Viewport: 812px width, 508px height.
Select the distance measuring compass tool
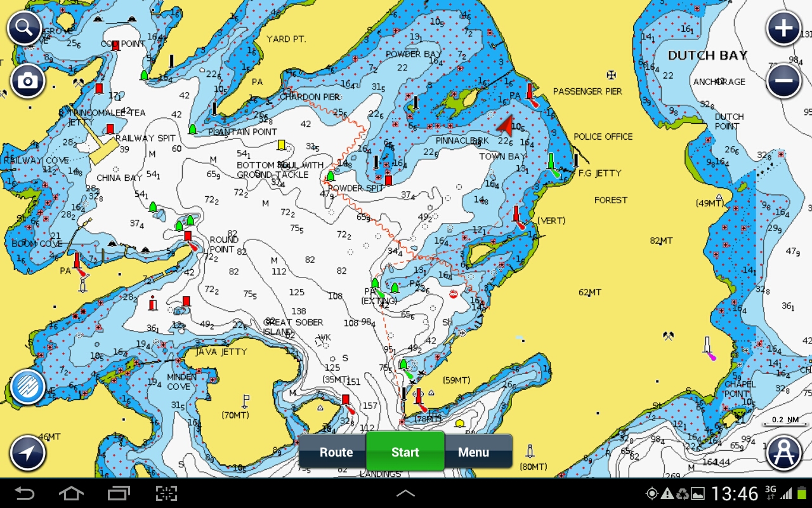(x=783, y=453)
